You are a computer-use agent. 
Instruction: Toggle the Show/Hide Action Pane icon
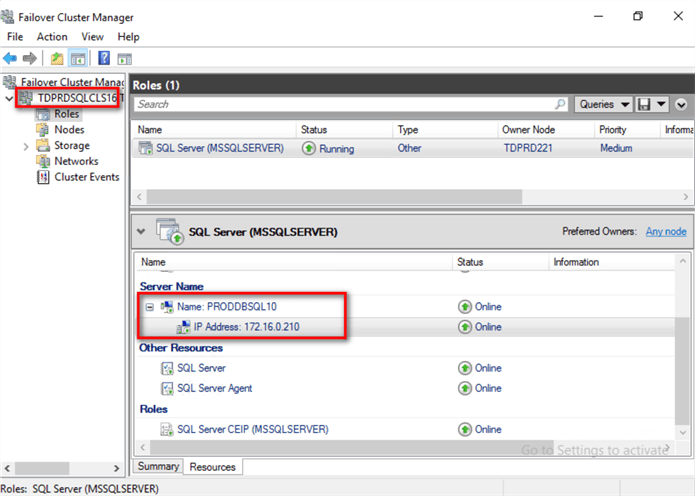pos(125,59)
